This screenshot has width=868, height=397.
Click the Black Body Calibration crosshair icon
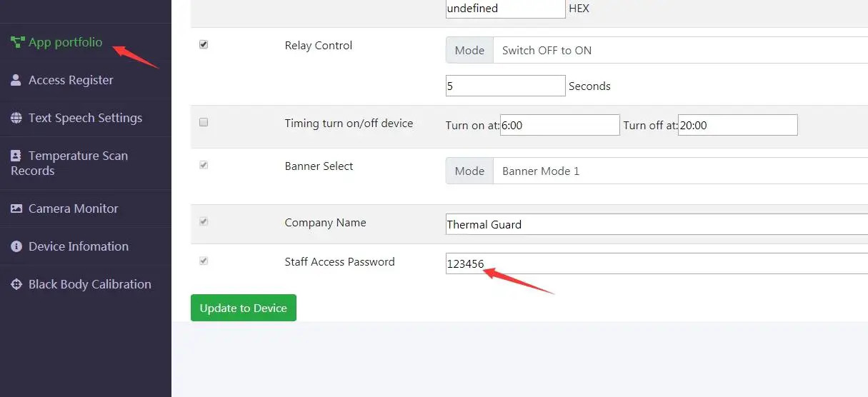point(16,284)
